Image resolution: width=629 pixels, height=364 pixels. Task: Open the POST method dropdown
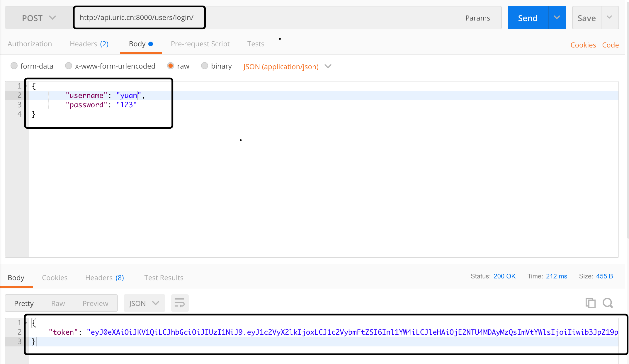click(39, 18)
